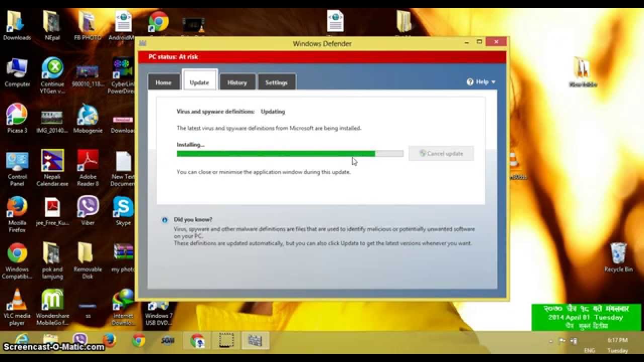Click the Did you know info icon
The width and height of the screenshot is (644, 362).
(165, 220)
